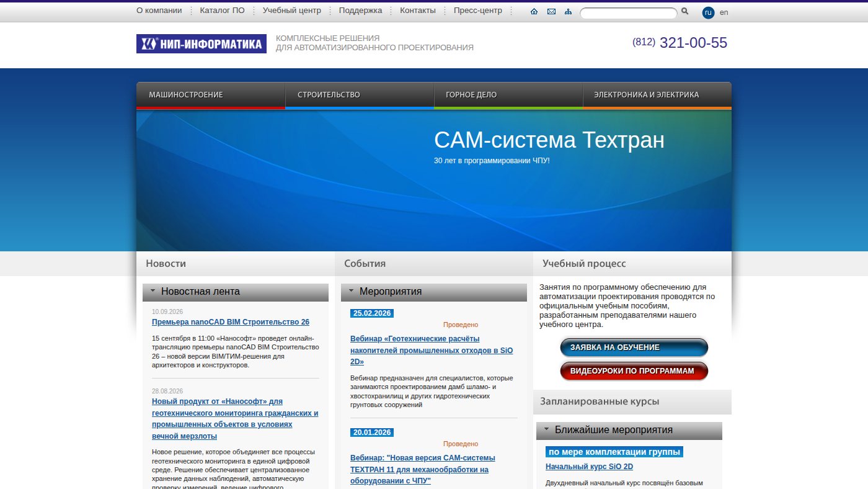Open the sitemap icon in header
This screenshot has height=489, width=868.
pyautogui.click(x=569, y=11)
